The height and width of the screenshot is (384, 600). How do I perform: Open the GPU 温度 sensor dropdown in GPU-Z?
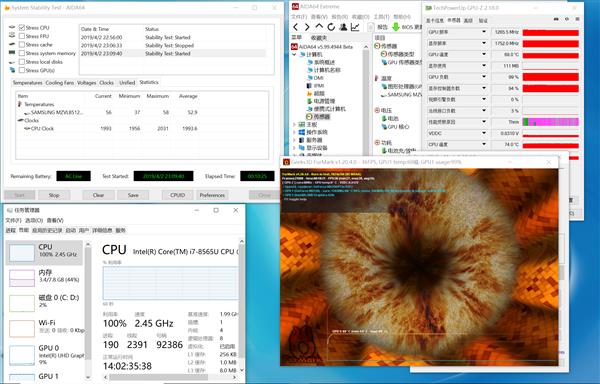click(484, 55)
